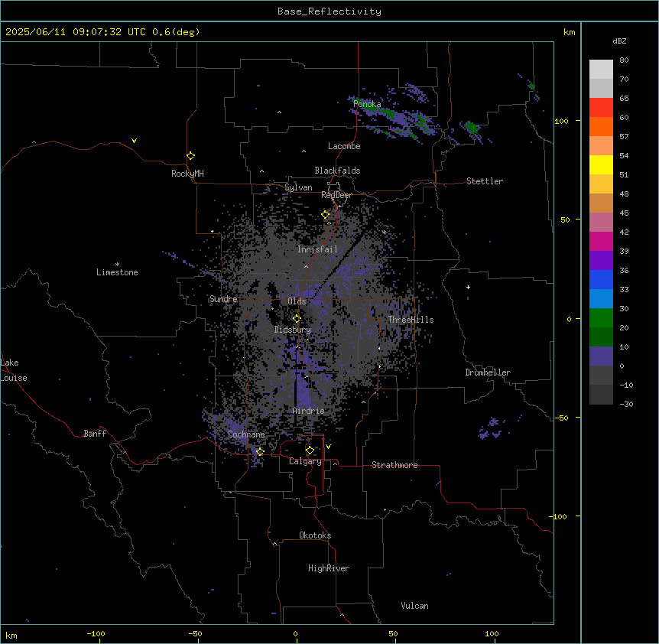Click the Vulcan label

click(x=415, y=606)
